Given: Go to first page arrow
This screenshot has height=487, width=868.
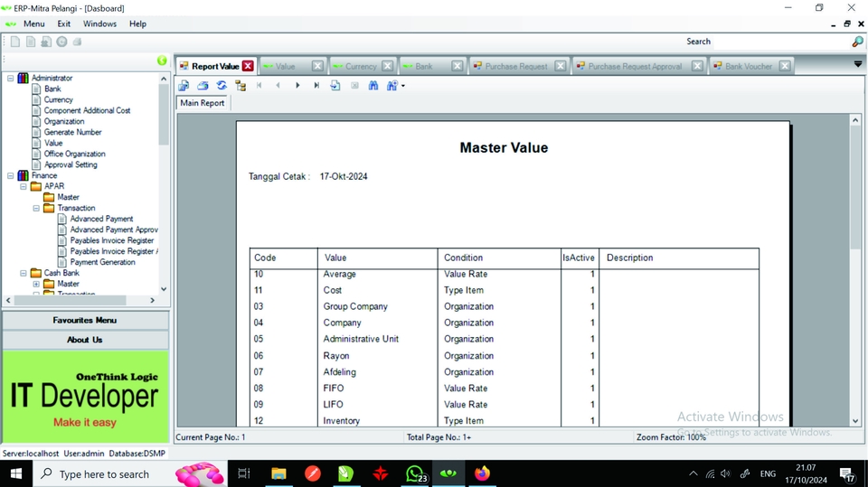Looking at the screenshot, I should (x=259, y=85).
